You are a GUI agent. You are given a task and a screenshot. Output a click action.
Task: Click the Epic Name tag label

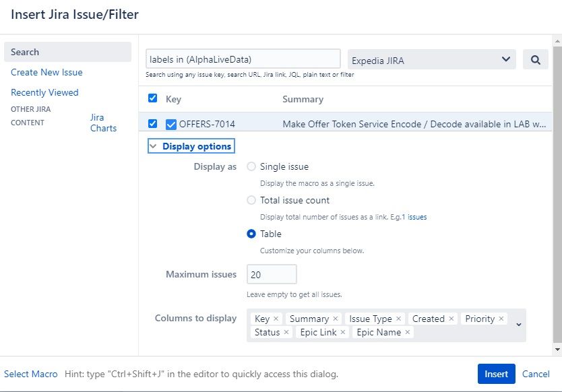[x=379, y=332]
